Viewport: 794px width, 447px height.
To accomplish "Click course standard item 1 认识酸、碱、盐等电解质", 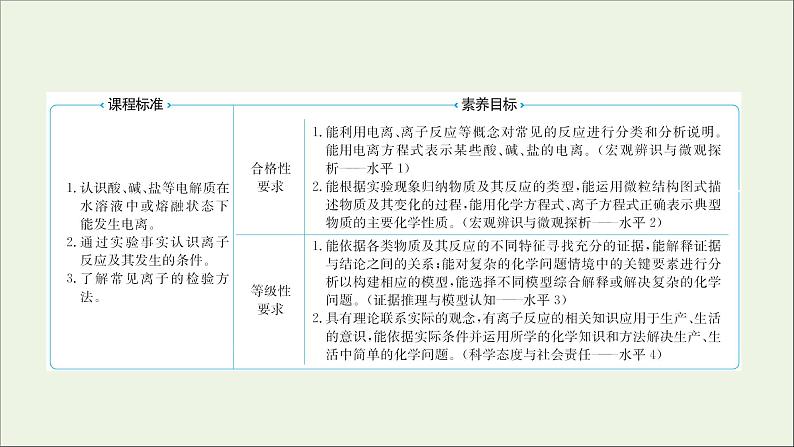I will point(148,206).
